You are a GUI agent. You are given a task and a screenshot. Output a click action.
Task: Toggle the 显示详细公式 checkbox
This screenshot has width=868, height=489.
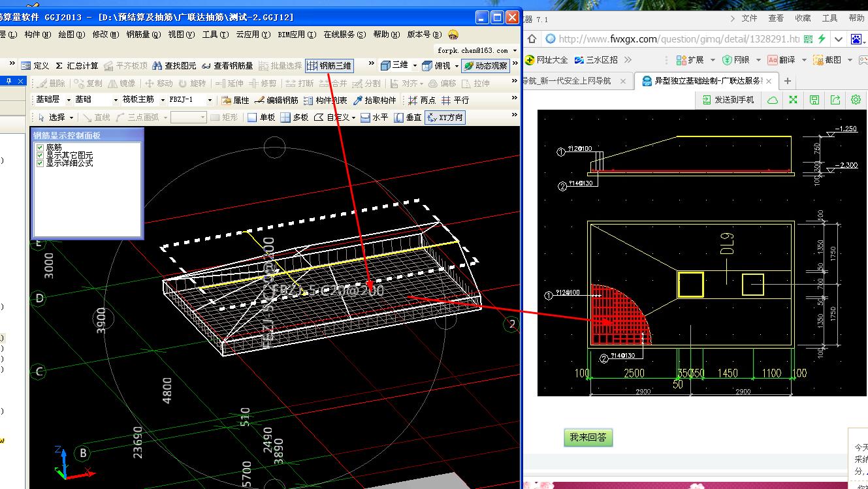click(40, 163)
